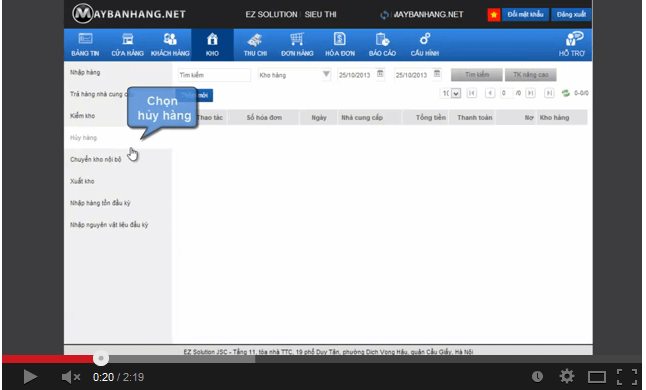Image resolution: width=646 pixels, height=390 pixels.
Task: Click the Hỗ trợ support icon
Action: tap(574, 39)
